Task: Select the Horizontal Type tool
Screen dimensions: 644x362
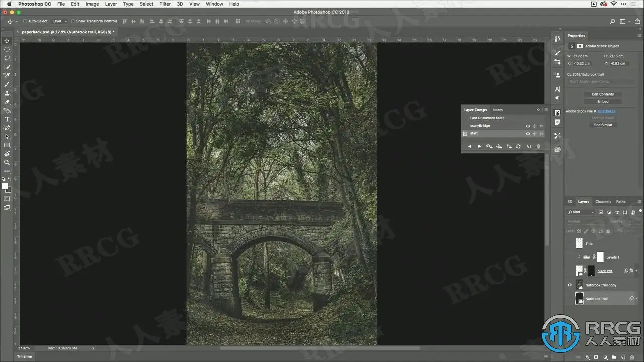Action: coord(7,119)
